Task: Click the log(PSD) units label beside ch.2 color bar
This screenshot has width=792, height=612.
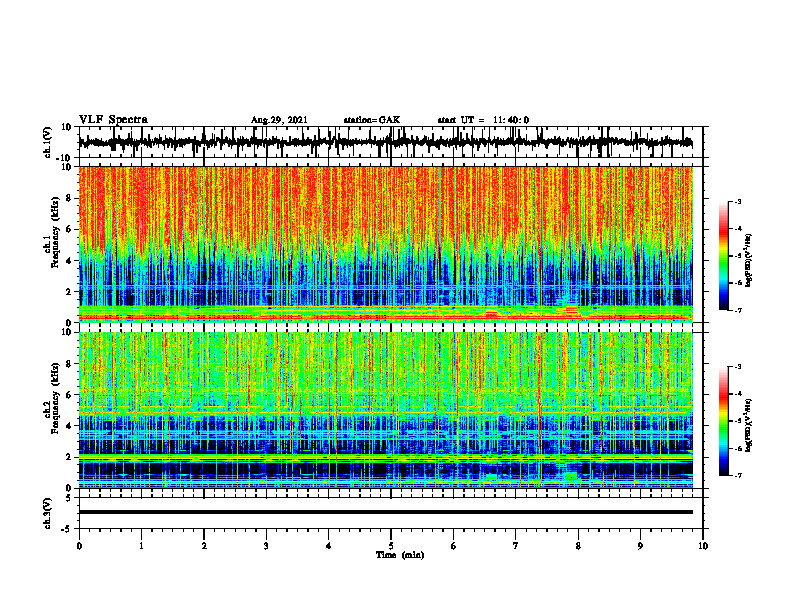Action: point(749,425)
